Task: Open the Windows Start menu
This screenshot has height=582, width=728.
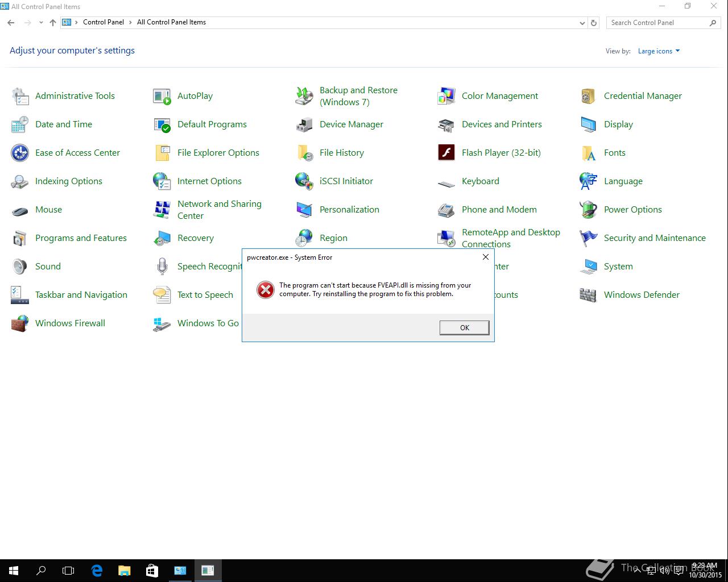Action: 14,571
